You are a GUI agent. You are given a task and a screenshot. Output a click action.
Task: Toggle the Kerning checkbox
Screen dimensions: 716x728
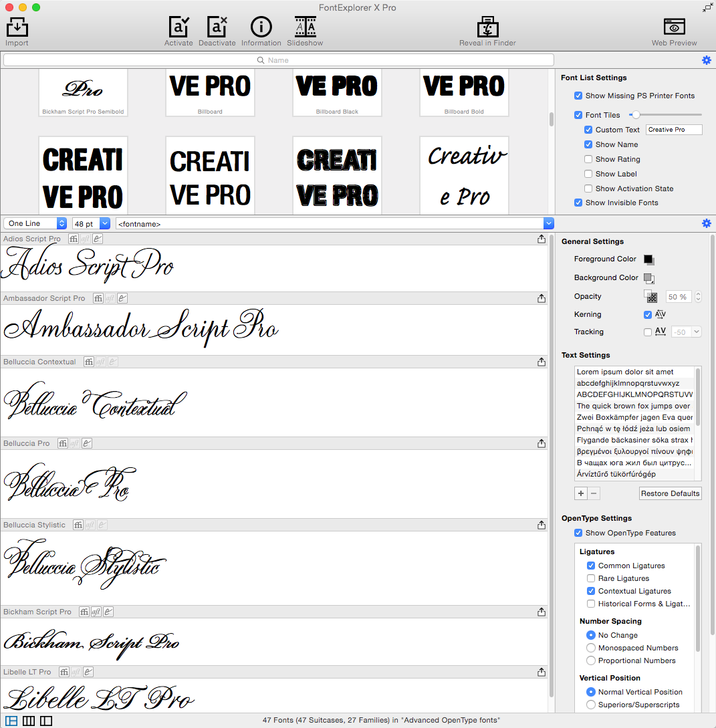click(648, 315)
